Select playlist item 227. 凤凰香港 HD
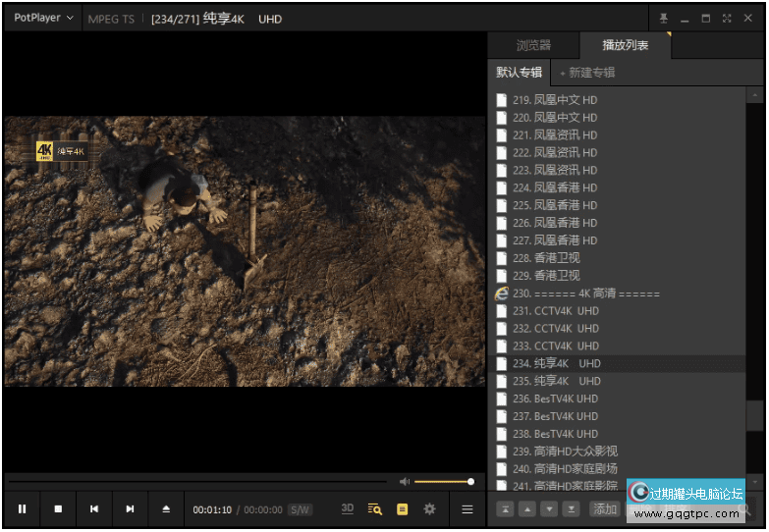Viewport: 769px width, 532px height. pyautogui.click(x=617, y=240)
